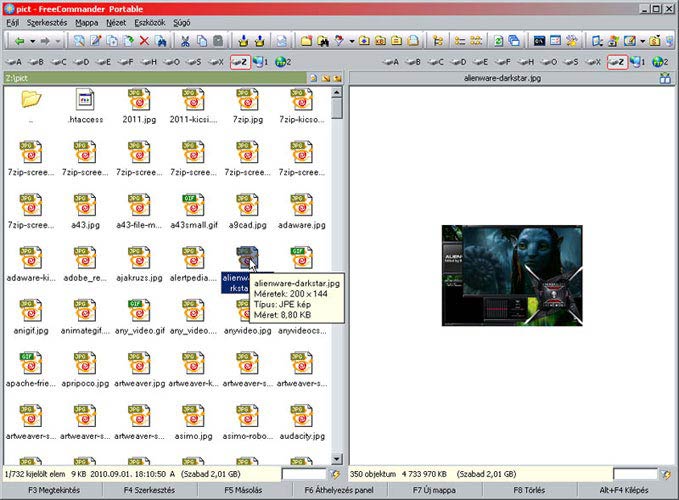Click the scissors Cut icon
Image resolution: width=679 pixels, height=500 pixels.
pyautogui.click(x=185, y=41)
